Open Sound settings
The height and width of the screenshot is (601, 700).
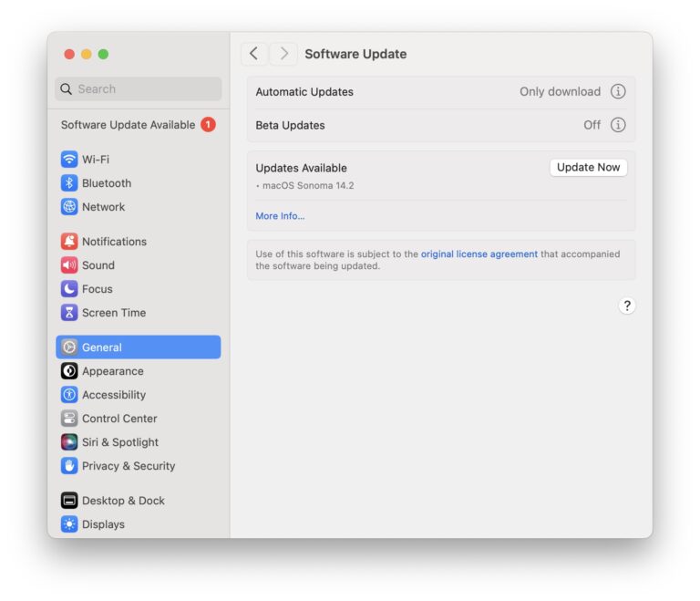pos(98,265)
